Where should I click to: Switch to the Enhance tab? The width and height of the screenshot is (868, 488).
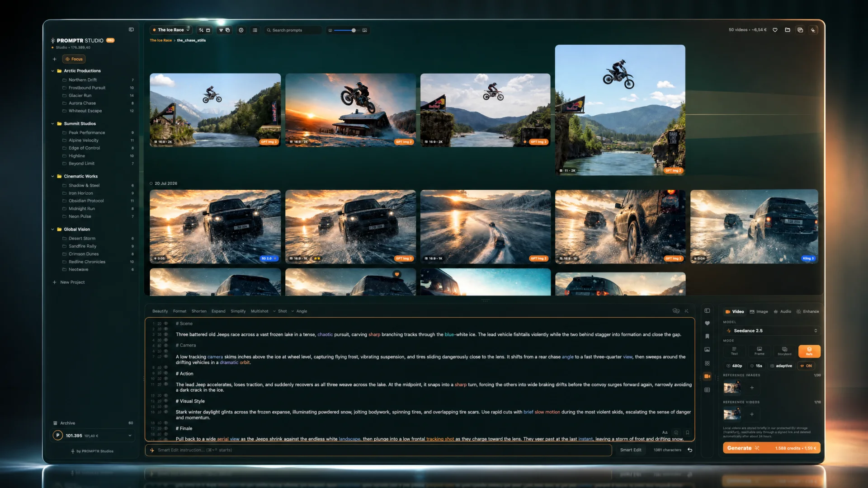pos(807,312)
